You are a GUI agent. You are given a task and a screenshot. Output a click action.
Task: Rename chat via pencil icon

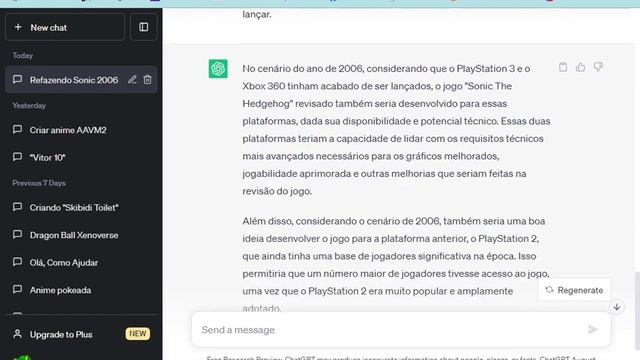[x=132, y=80]
